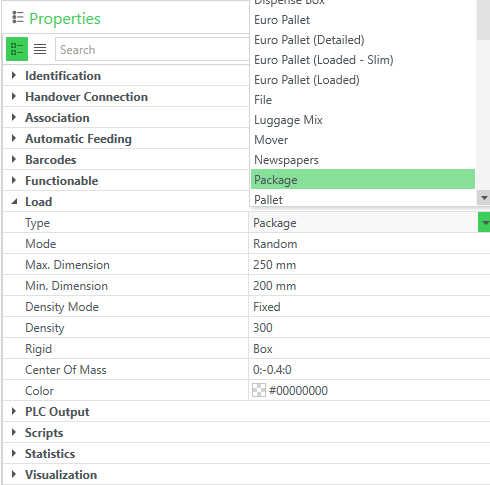The width and height of the screenshot is (490, 485).
Task: Switch to alphabetical list view icon
Action: tap(40, 49)
